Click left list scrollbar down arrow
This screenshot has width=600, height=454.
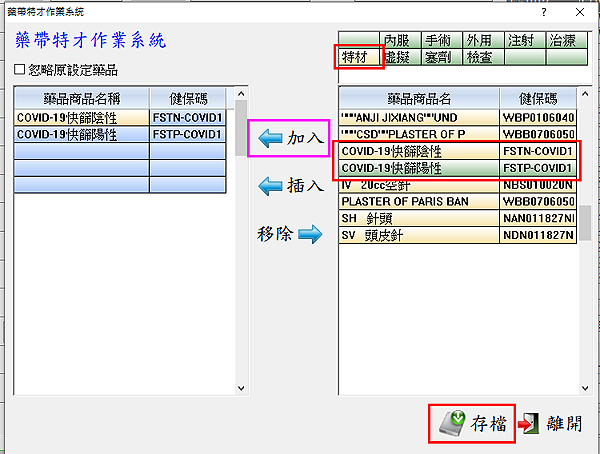[x=240, y=387]
